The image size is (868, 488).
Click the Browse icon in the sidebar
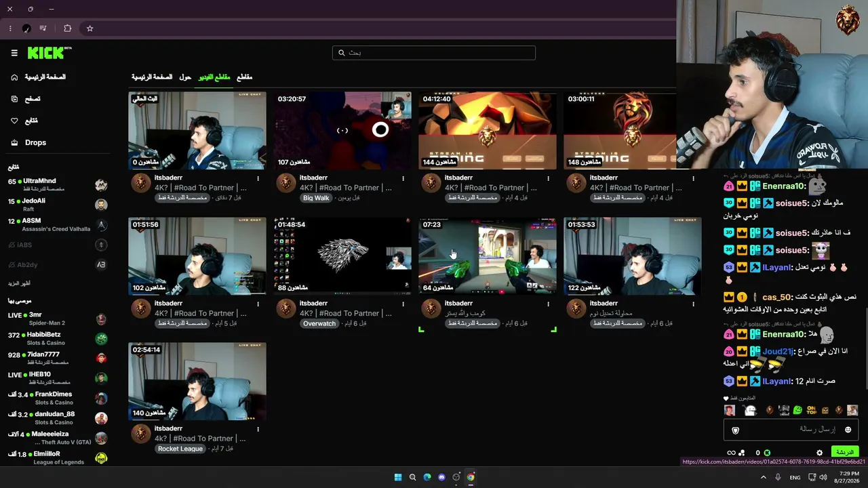(x=14, y=99)
